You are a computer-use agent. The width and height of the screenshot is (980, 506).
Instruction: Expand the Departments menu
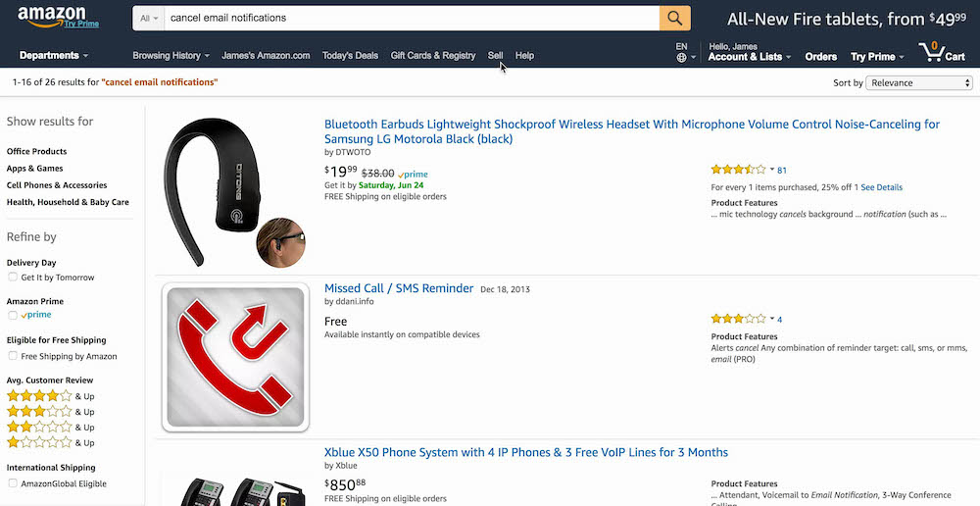(x=53, y=56)
